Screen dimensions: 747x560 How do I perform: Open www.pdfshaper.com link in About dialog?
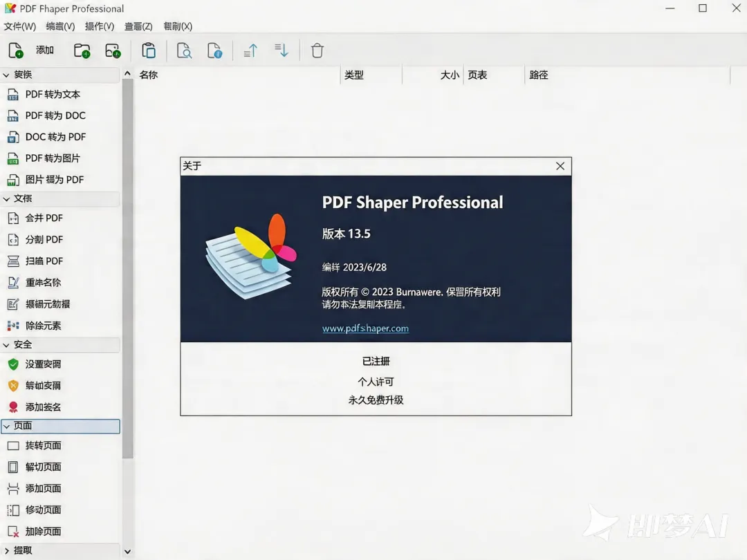(x=365, y=328)
